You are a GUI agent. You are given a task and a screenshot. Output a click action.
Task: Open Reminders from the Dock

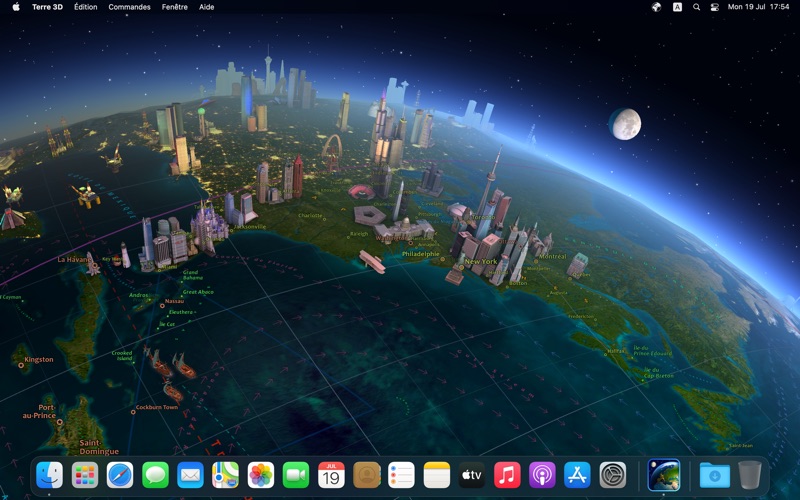point(402,475)
